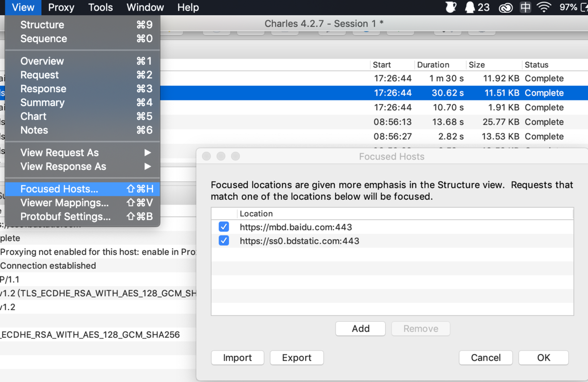Open the Help menu
This screenshot has width=588, height=382.
(x=188, y=7)
